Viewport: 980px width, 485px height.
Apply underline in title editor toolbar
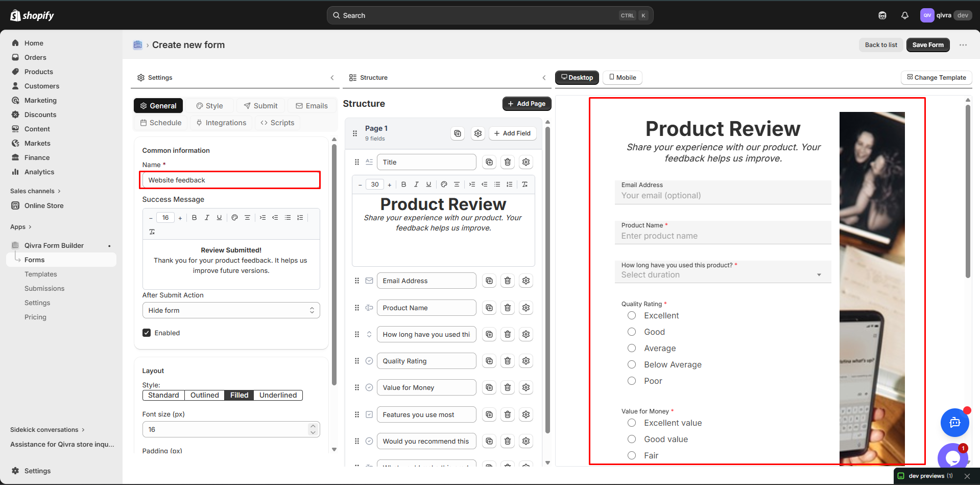428,184
